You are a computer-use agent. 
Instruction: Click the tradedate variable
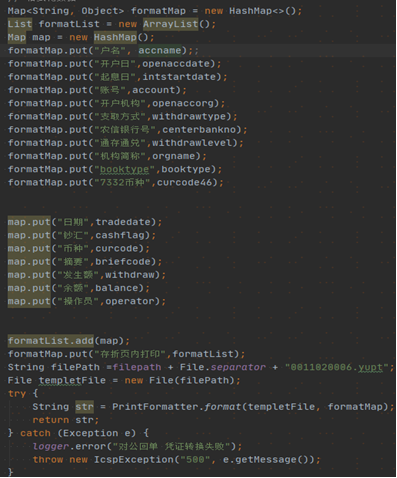(123, 222)
